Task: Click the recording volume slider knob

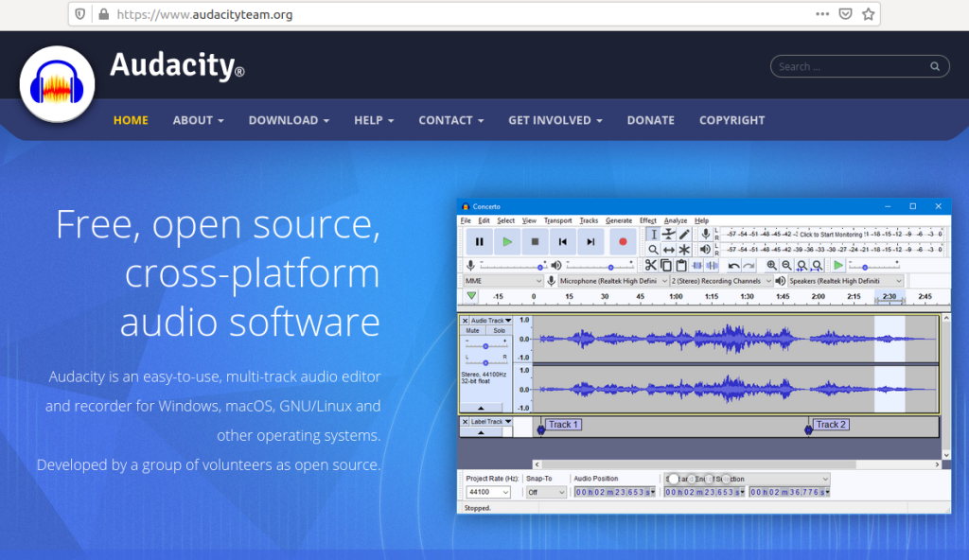Action: click(540, 267)
